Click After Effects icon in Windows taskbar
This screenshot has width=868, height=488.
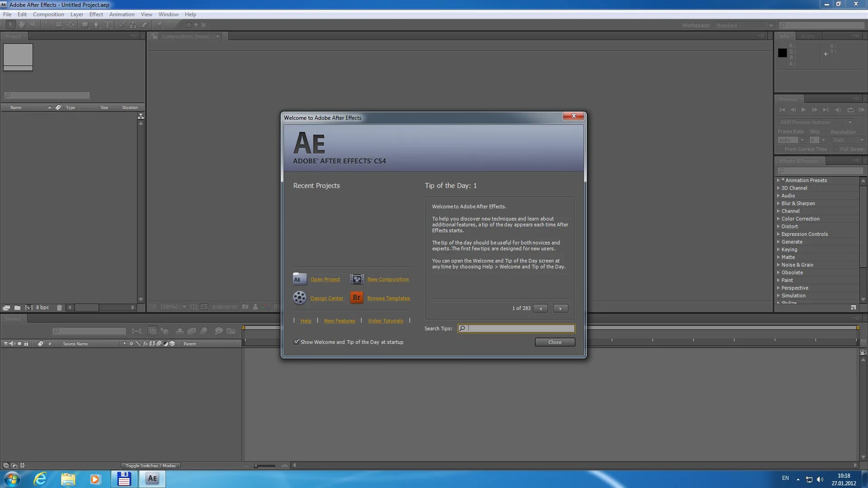152,479
